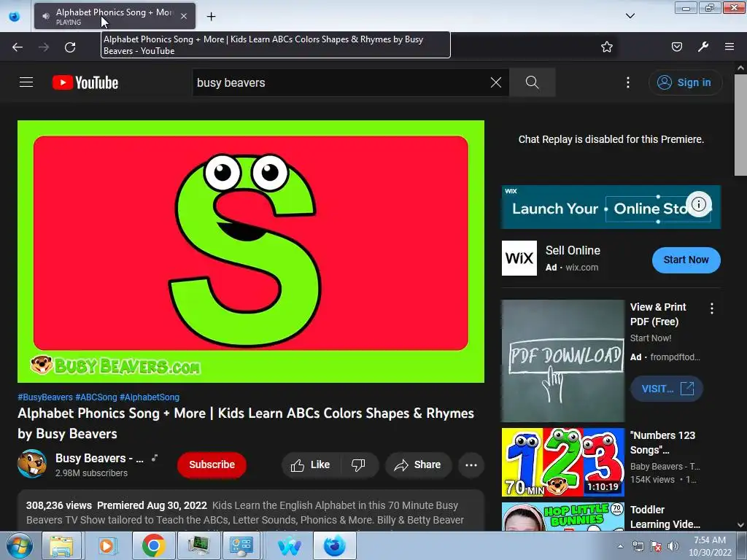Open options for View & Print PDF ad
Image resolution: width=747 pixels, height=560 pixels.
[x=712, y=308]
